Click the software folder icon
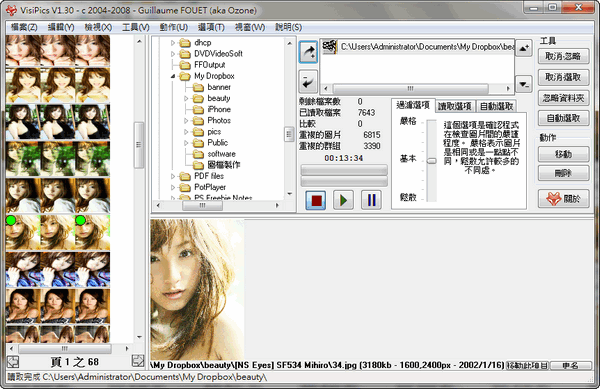Screen dimensions: 600x389 click(x=198, y=154)
